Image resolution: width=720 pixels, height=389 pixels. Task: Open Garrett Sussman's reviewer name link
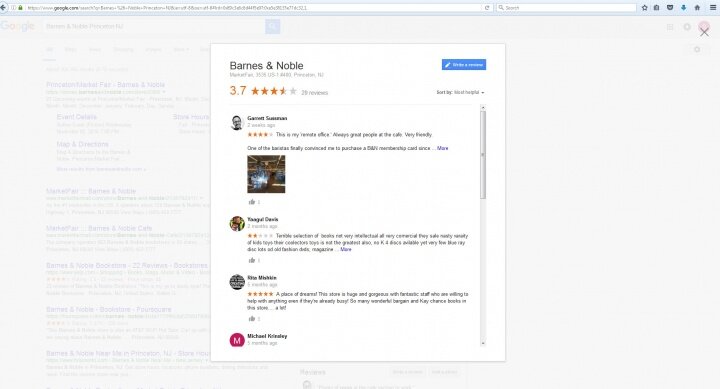[267, 118]
